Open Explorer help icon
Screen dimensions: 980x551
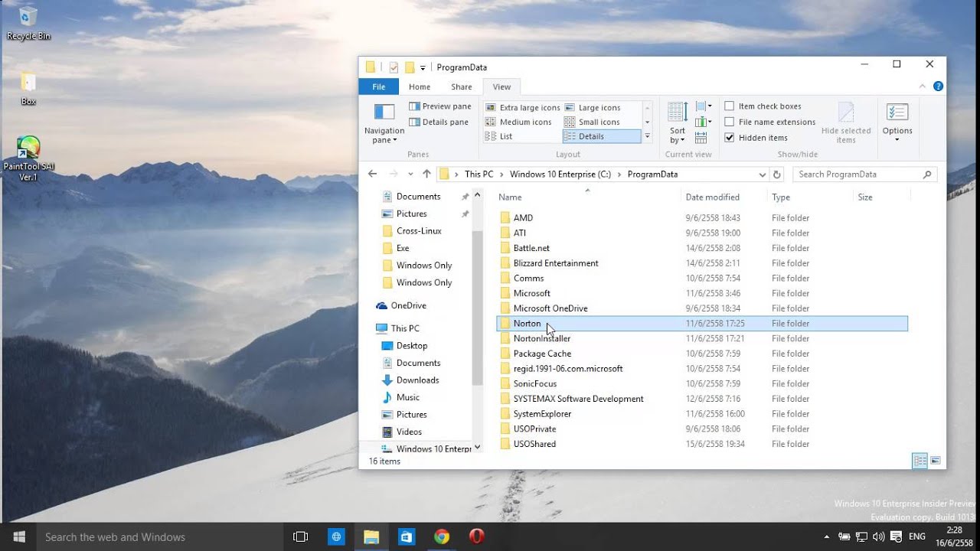938,86
